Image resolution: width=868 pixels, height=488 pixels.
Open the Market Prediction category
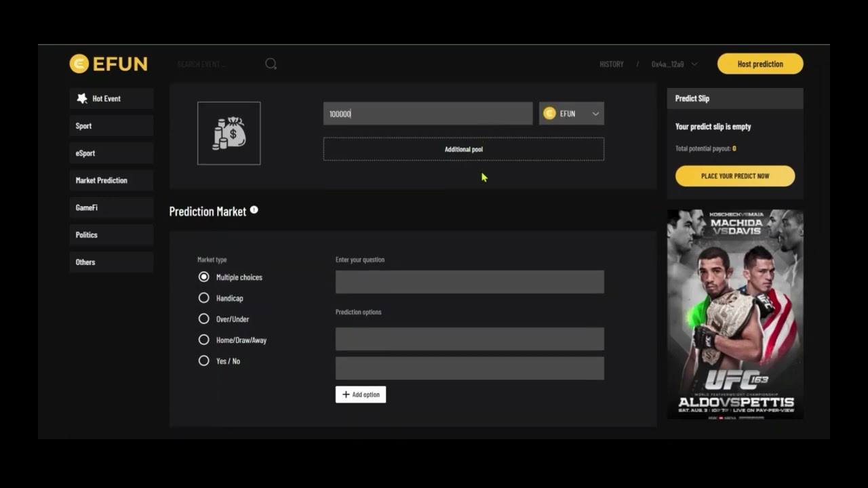coord(111,180)
